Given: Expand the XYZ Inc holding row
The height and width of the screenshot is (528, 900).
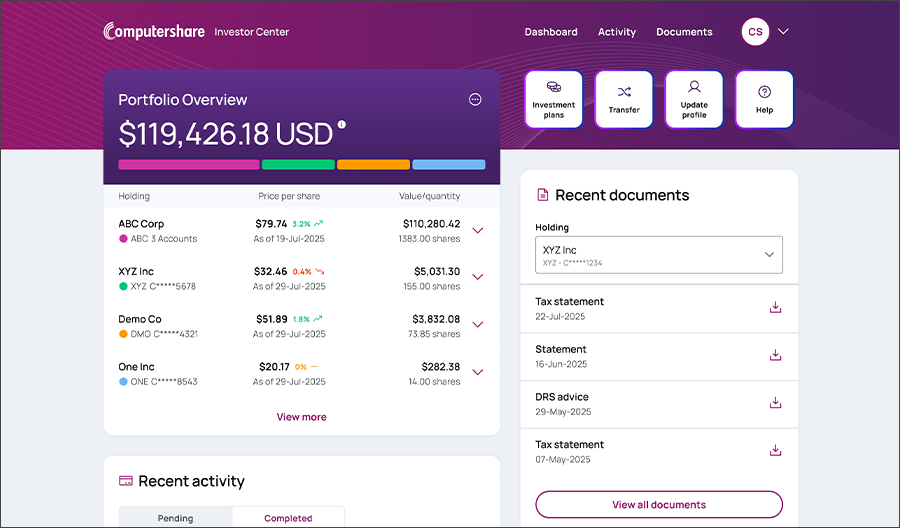Looking at the screenshot, I should tap(478, 277).
